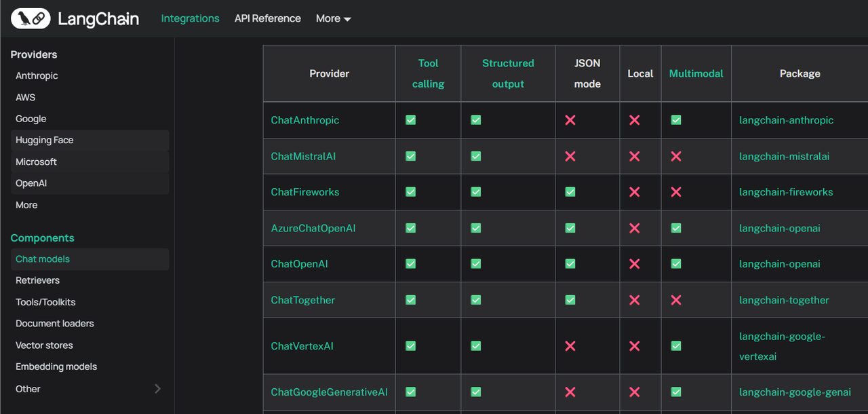Click the tool calling checkmark for ChatAnthropic
The height and width of the screenshot is (414, 868).
411,120
